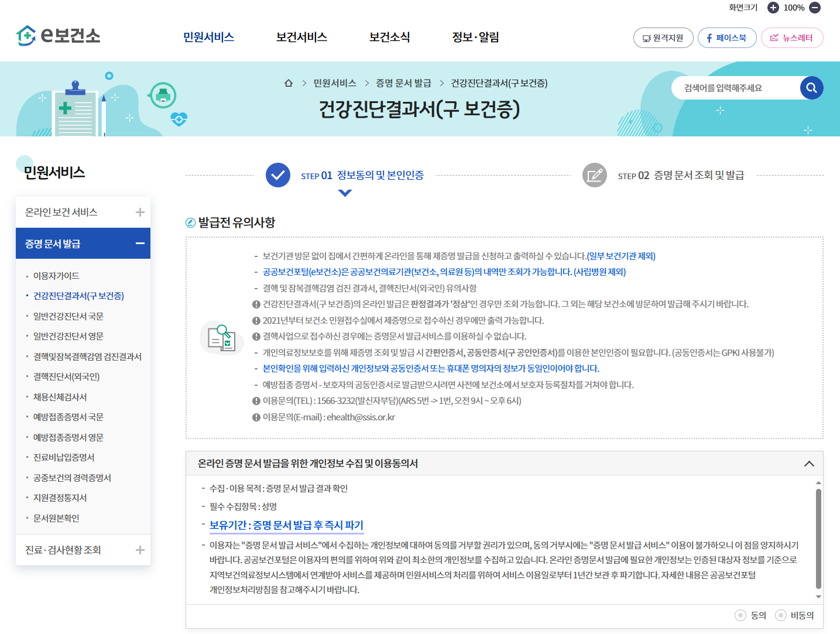The image size is (840, 634).
Task: Click STEP 01 정보동의 및 본인인증 label
Action: click(x=362, y=175)
